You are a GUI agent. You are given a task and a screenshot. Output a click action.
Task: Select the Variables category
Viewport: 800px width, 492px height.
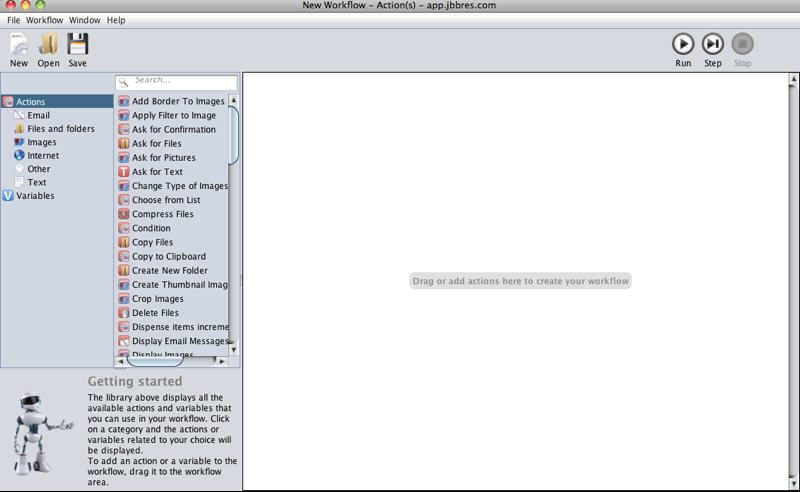[35, 195]
